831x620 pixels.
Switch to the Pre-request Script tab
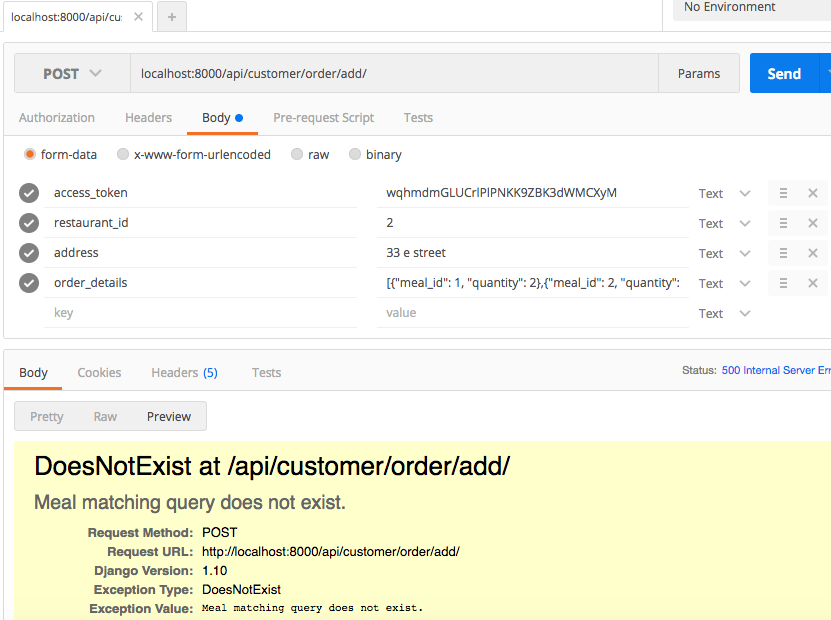coord(323,118)
